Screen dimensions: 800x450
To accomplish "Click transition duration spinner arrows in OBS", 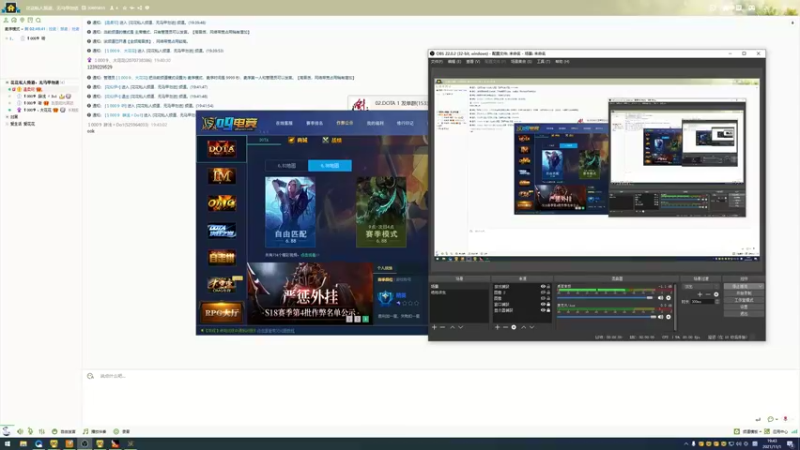I will click(x=717, y=302).
